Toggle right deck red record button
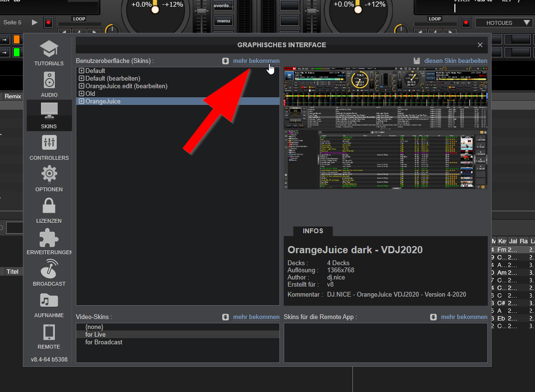 (466, 23)
